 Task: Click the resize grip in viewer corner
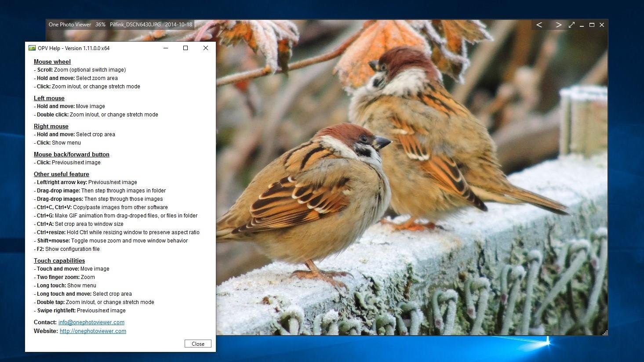tap(605, 333)
